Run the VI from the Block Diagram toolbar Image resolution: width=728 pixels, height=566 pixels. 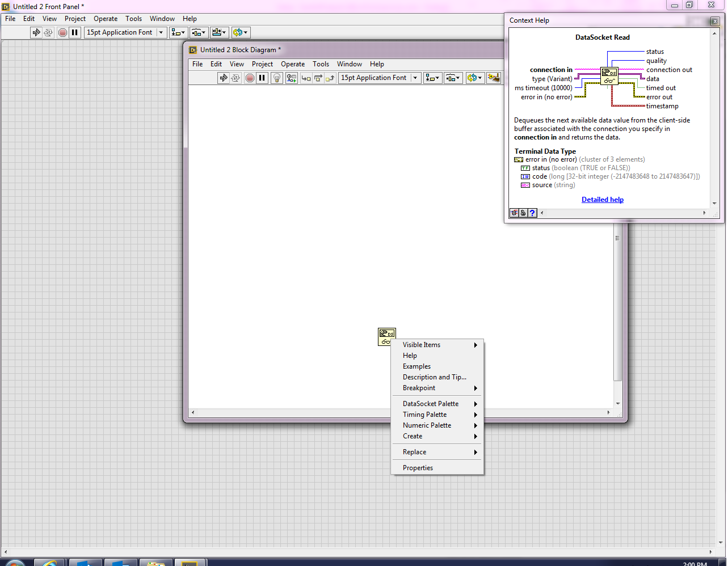(224, 78)
